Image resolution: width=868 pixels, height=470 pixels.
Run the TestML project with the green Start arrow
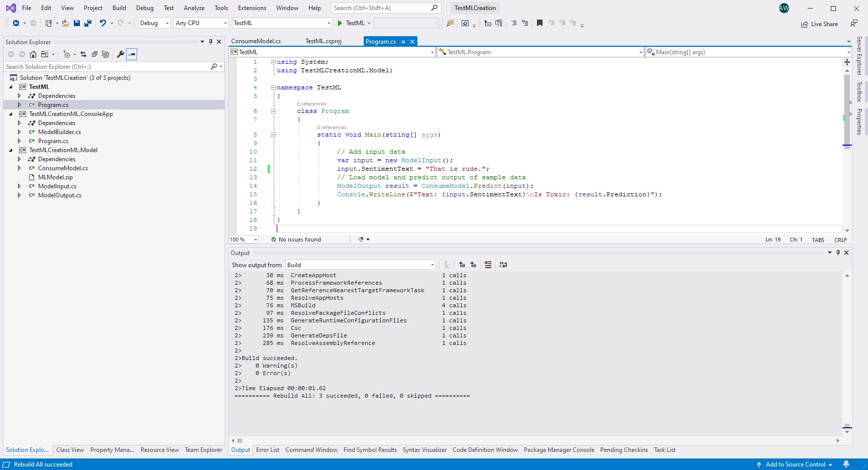341,23
